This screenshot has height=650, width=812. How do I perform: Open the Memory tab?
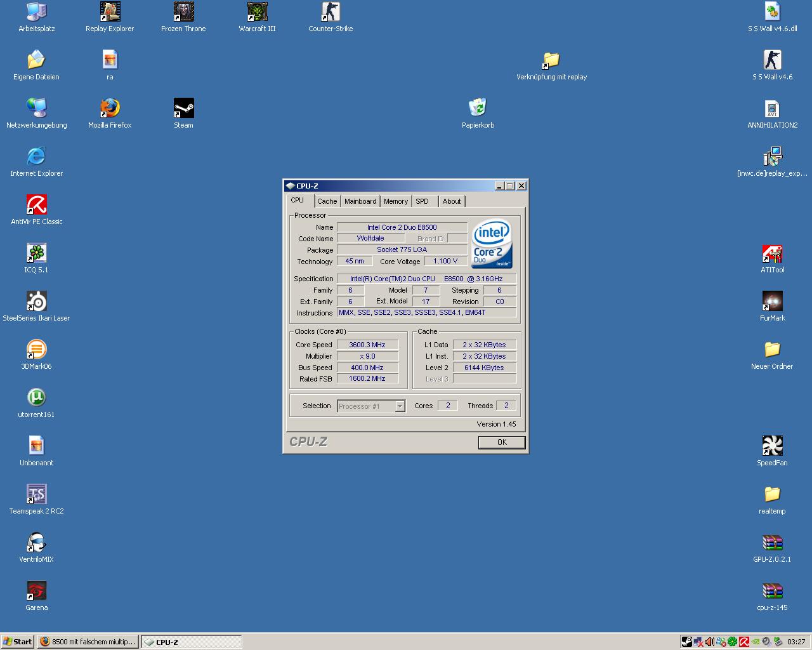tap(396, 201)
